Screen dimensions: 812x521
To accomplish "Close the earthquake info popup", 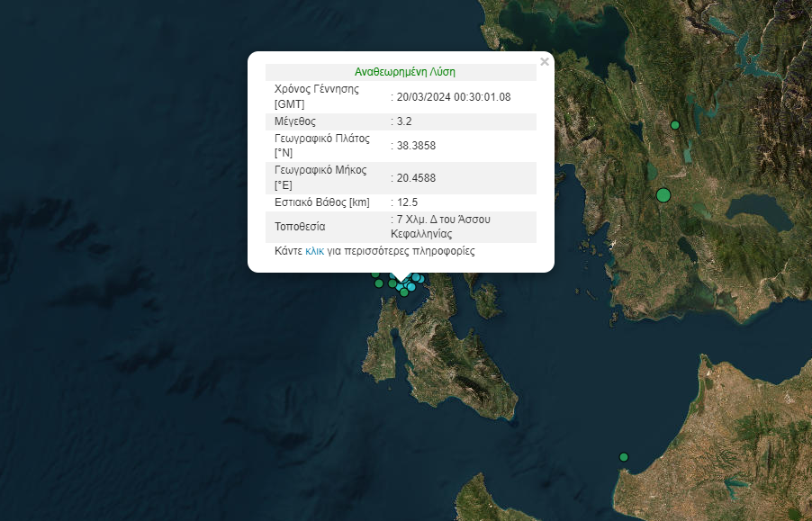I will click(544, 62).
